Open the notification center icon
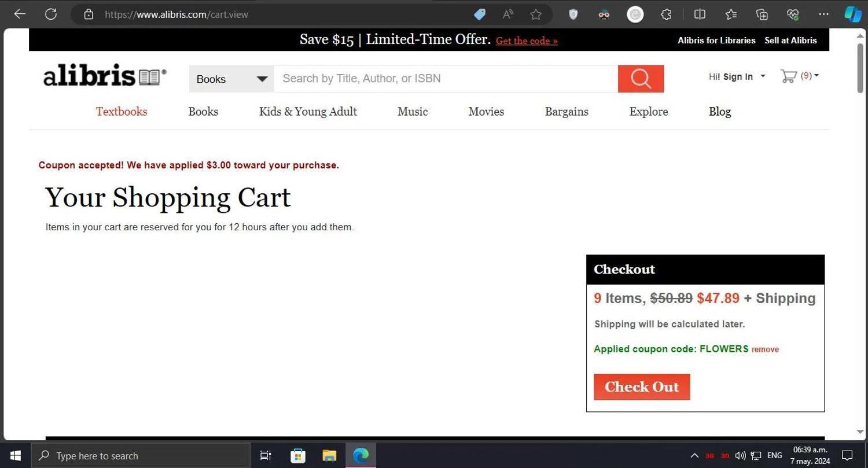 (847, 455)
